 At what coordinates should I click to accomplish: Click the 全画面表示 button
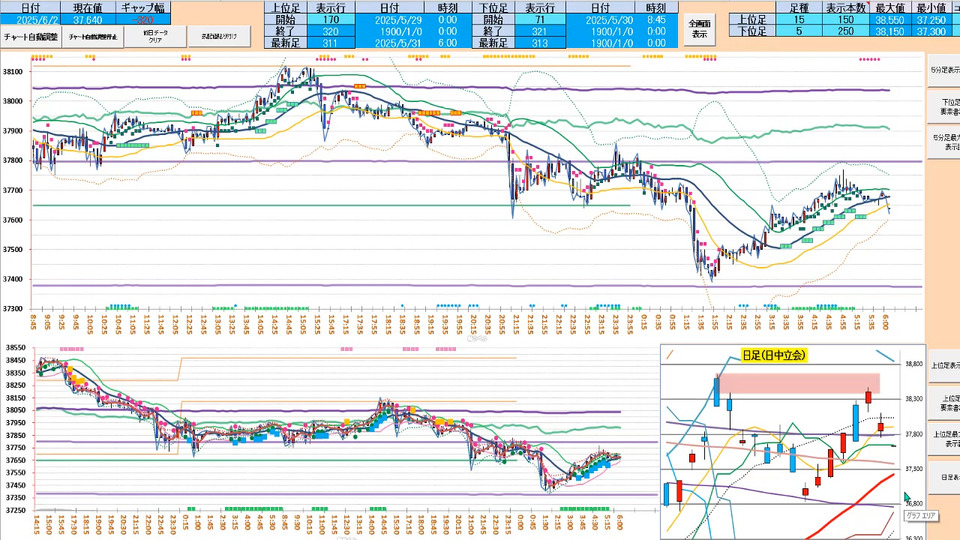tap(699, 29)
